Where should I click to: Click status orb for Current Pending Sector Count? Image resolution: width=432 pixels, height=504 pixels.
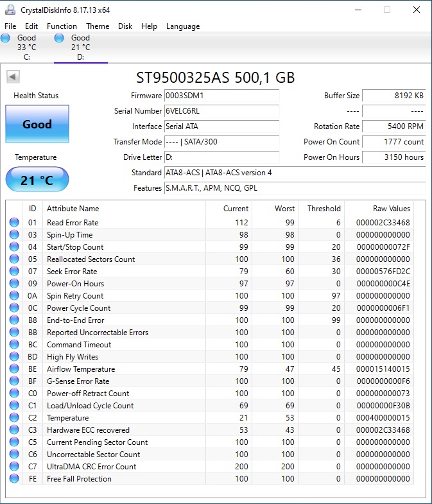(x=14, y=442)
